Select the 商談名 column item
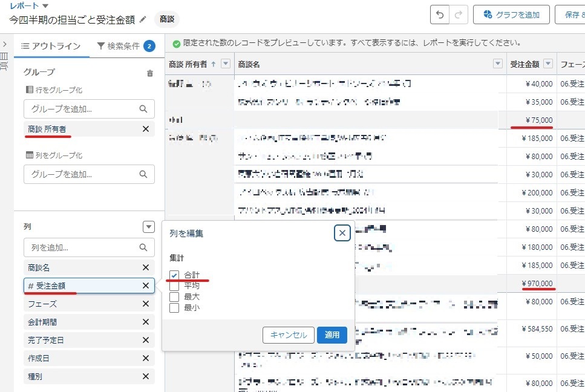Image resolution: width=585 pixels, height=392 pixels. (x=89, y=267)
